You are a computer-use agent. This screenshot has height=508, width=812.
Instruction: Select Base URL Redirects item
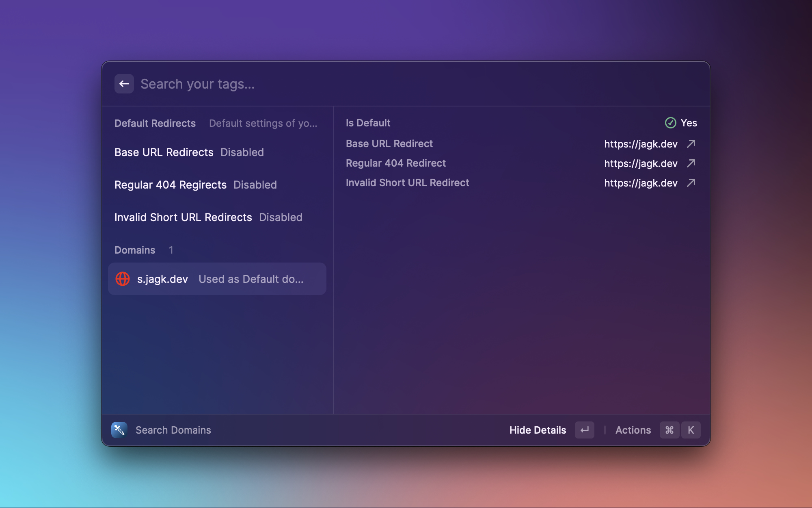(189, 152)
